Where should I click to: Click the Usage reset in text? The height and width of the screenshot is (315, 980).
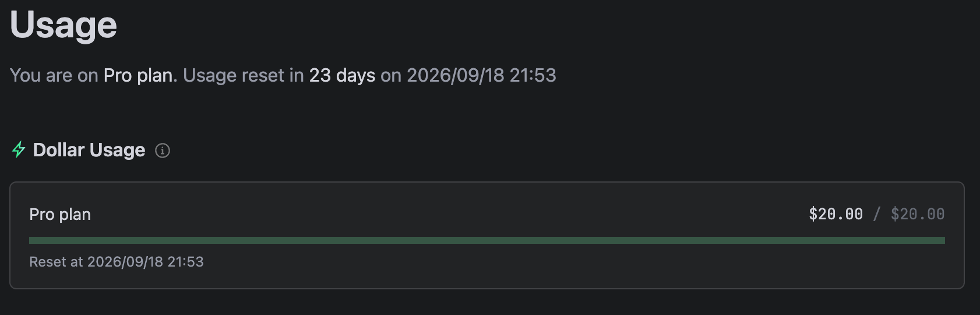[x=244, y=75]
